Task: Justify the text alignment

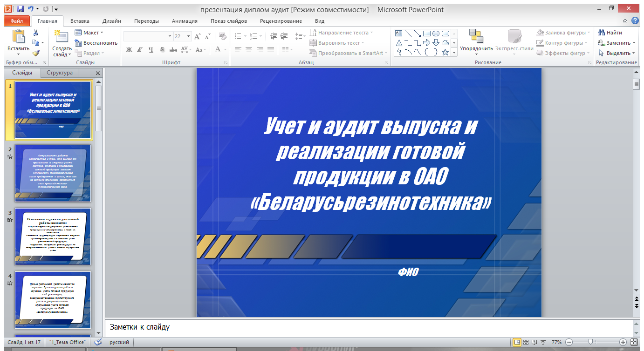Action: [270, 50]
